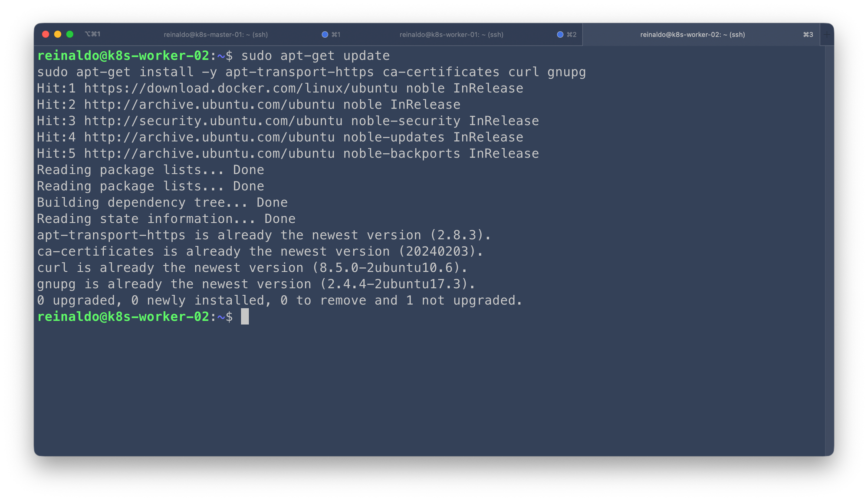The height and width of the screenshot is (501, 868).
Task: Click the cursor at the last shell prompt
Action: pos(245,317)
